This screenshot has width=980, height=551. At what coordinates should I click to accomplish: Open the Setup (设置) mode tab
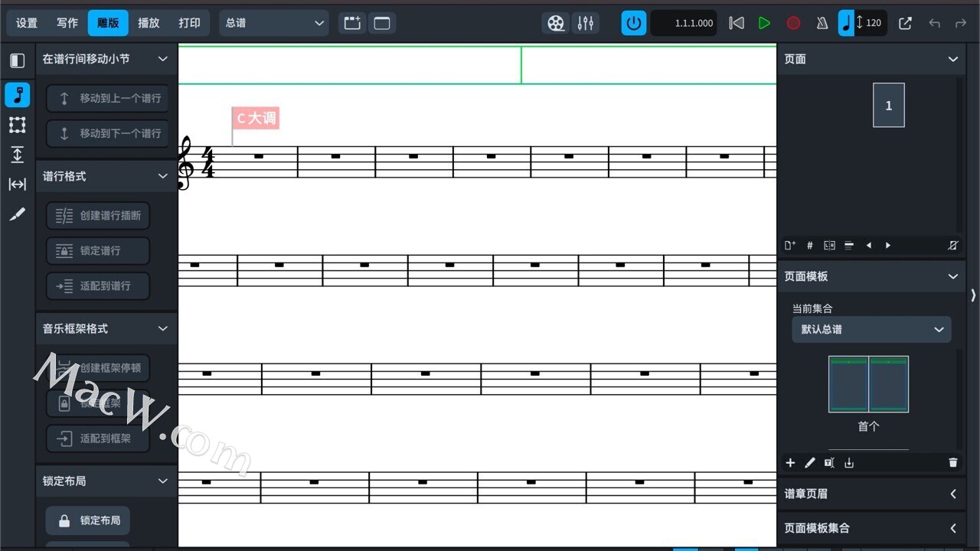click(27, 23)
